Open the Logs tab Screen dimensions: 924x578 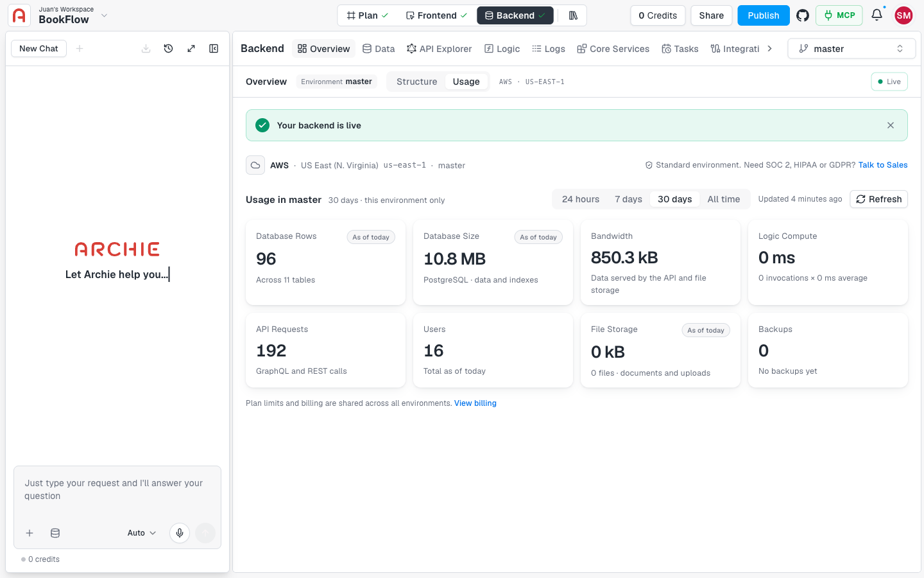coord(549,49)
